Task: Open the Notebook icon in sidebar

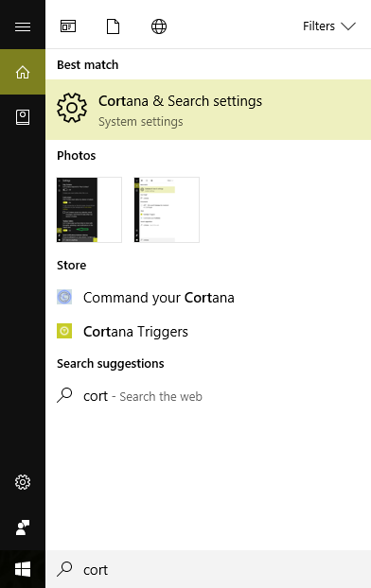Action: coord(23,117)
